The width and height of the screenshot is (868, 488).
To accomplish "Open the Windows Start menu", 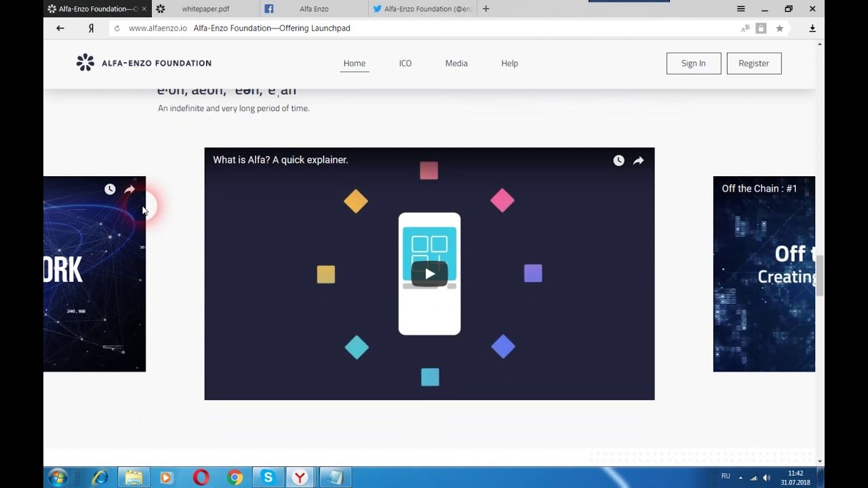I will pos(58,477).
